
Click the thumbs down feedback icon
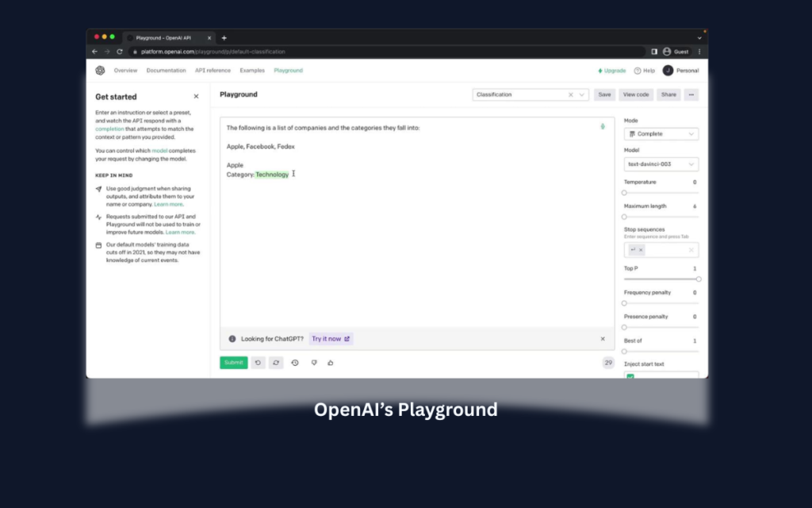pos(314,362)
